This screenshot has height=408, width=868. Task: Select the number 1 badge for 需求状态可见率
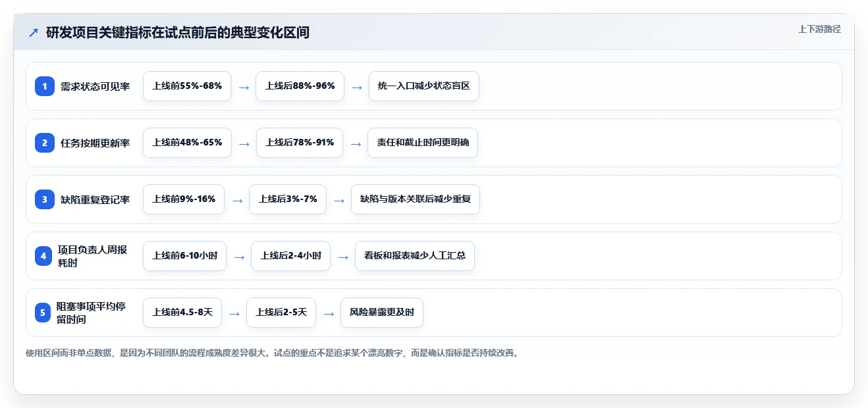pyautogui.click(x=45, y=86)
